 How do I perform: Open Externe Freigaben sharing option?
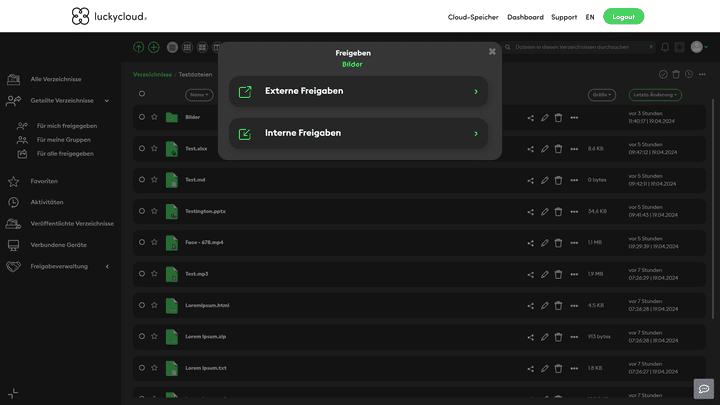tap(358, 91)
